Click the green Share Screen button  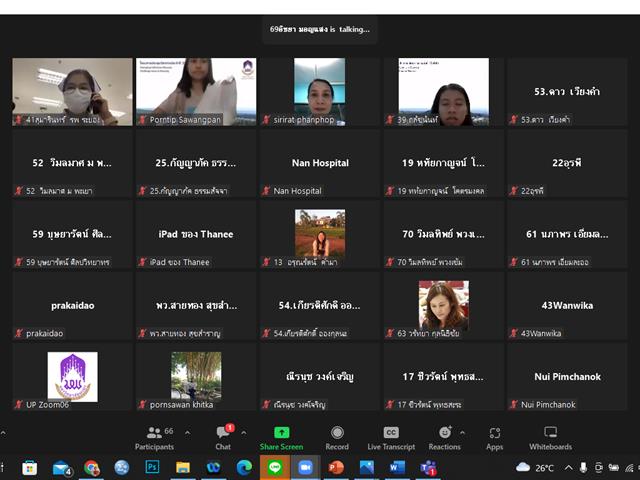[x=281, y=438]
